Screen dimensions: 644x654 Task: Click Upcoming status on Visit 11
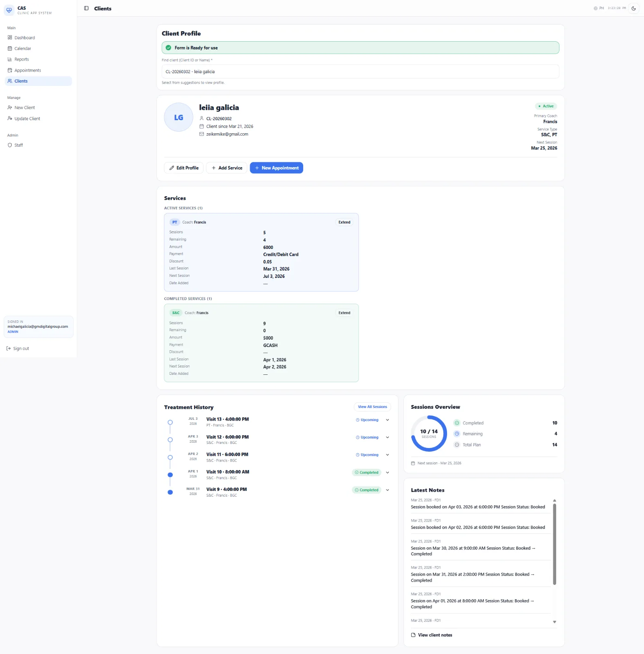(x=367, y=455)
